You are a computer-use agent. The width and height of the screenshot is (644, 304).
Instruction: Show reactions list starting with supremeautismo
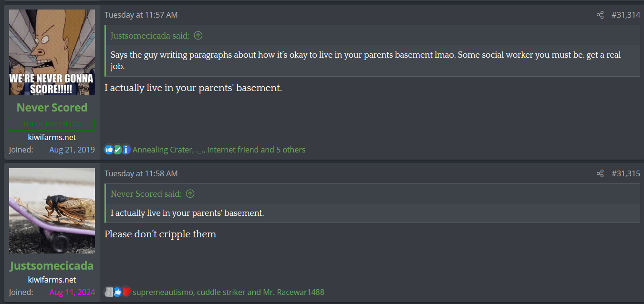click(228, 292)
